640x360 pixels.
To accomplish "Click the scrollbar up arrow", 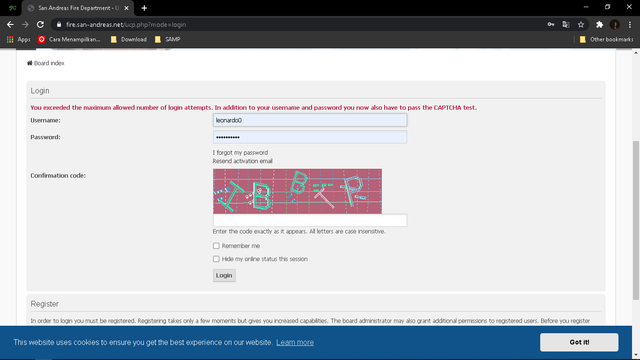I will 636,52.
